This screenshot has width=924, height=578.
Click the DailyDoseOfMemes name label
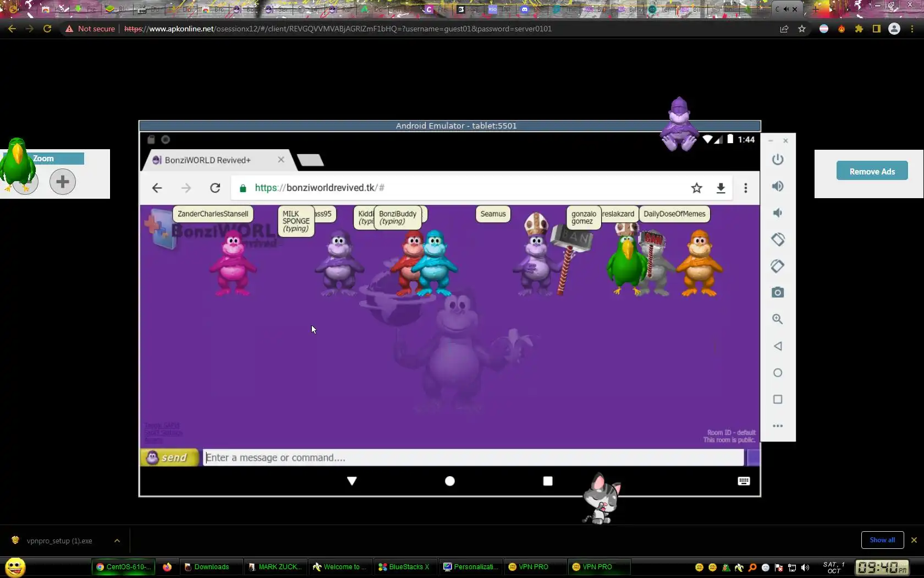click(674, 214)
